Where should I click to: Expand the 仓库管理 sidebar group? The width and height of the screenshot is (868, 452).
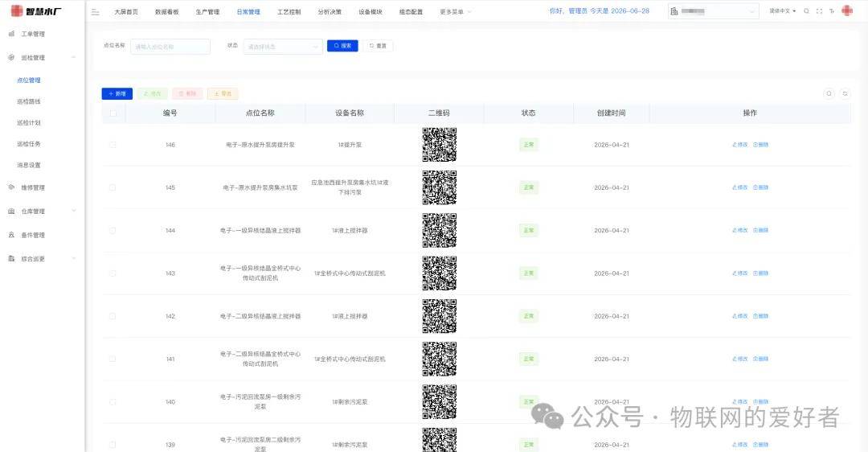[x=42, y=212]
